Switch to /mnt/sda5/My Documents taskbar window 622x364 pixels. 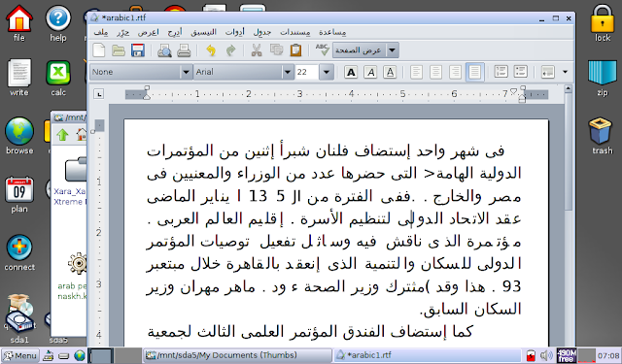coord(237,355)
